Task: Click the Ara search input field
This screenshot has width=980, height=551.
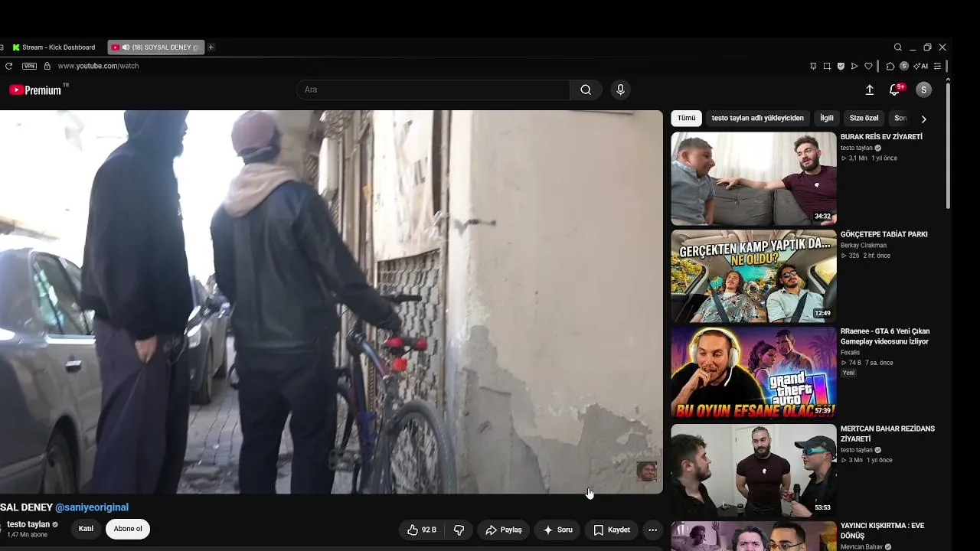Action: coord(433,90)
